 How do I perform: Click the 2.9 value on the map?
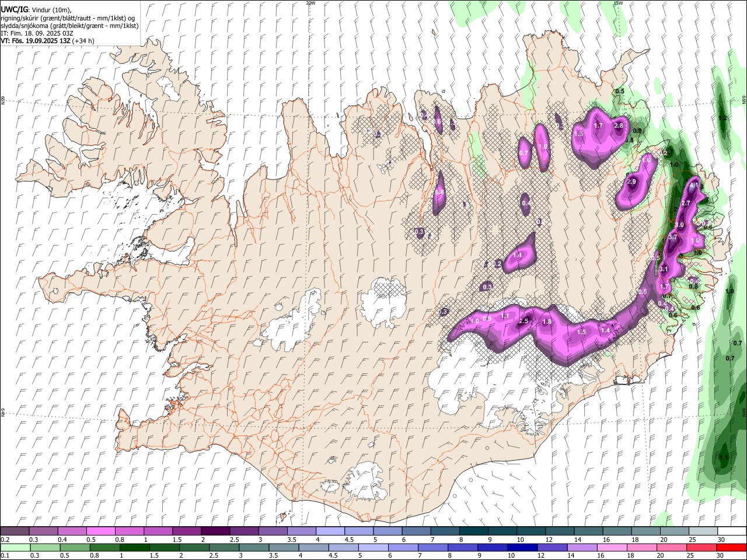(631, 182)
